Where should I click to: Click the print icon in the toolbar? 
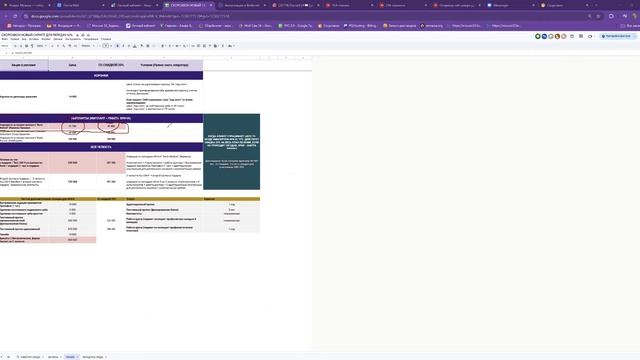pyautogui.click(x=27, y=46)
